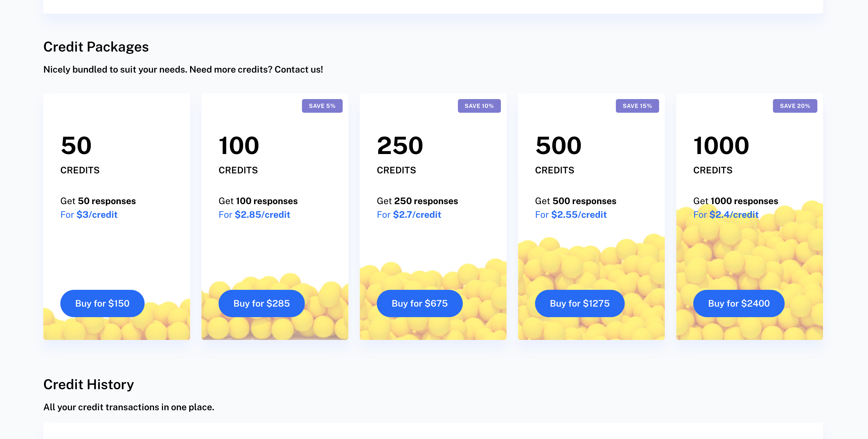Image resolution: width=868 pixels, height=439 pixels.
Task: Click the large 250 credits number
Action: (400, 146)
